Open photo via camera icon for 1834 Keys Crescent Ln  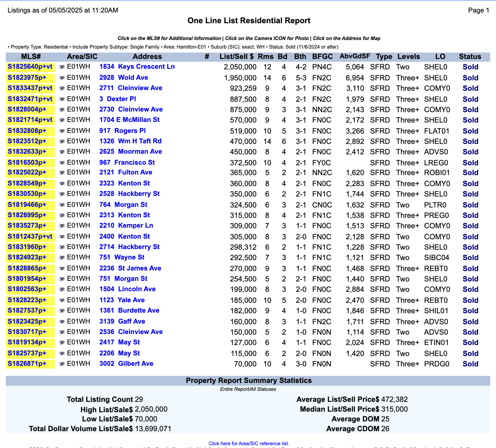click(x=62, y=67)
